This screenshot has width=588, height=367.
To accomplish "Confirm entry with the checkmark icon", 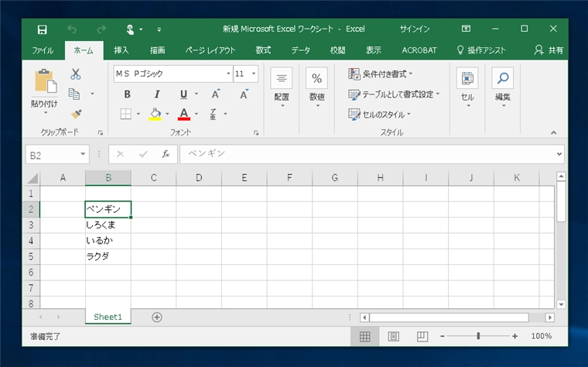I will 143,154.
